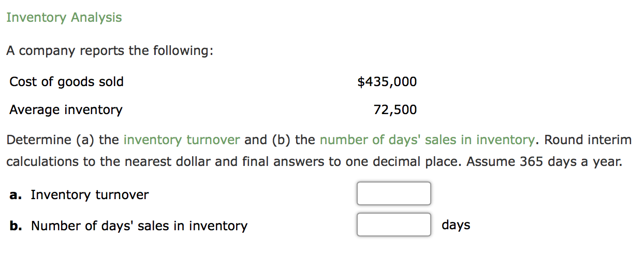Click the Cost of goods sold row label
The image size is (644, 279).
(x=66, y=82)
